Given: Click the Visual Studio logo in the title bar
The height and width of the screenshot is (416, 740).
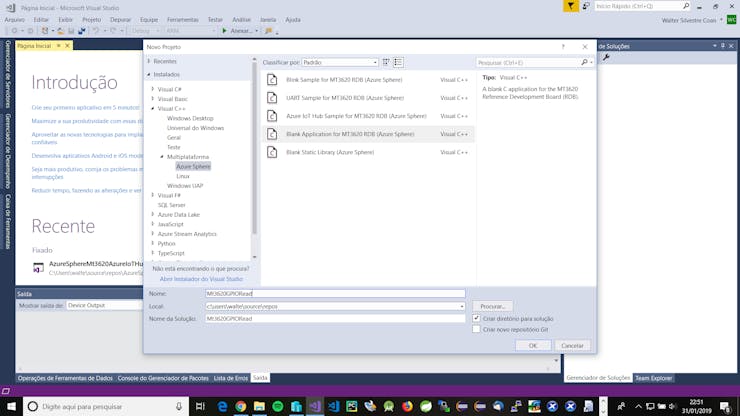Looking at the screenshot, I should click(10, 8).
